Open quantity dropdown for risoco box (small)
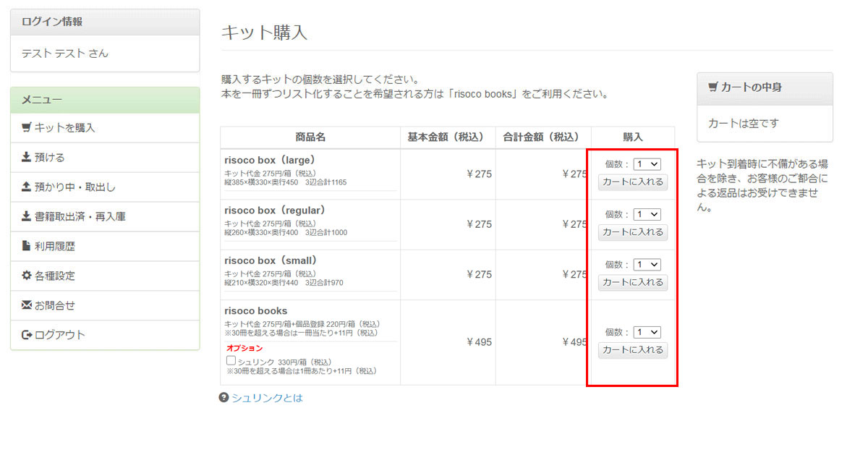This screenshot has width=868, height=455. pos(647,265)
